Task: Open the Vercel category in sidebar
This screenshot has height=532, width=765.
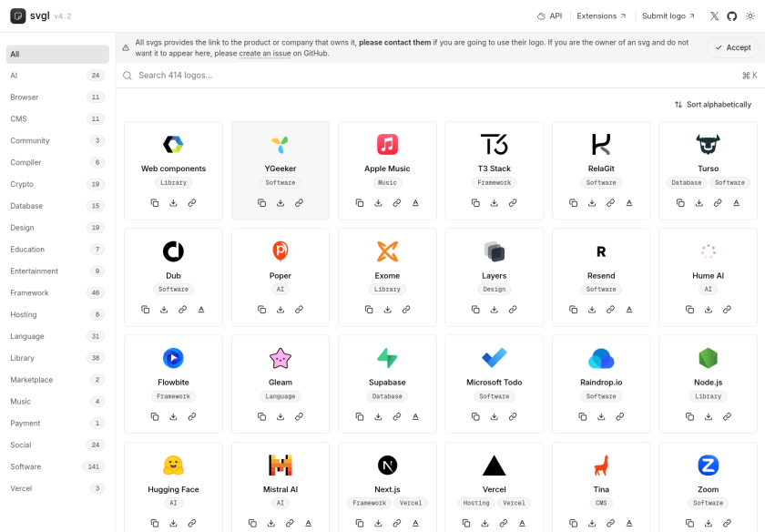Action: (x=57, y=488)
